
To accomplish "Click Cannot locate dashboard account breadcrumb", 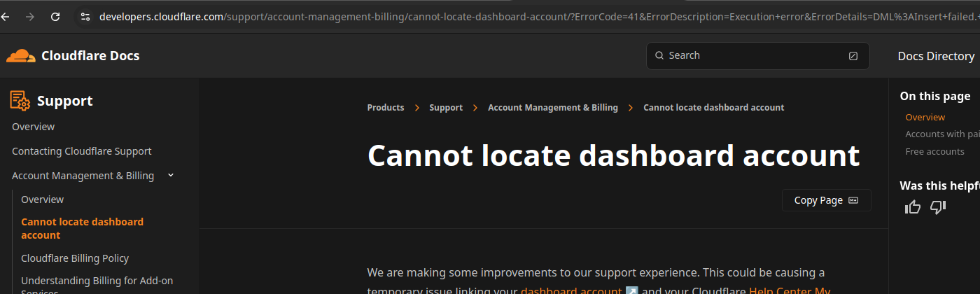I will (713, 108).
